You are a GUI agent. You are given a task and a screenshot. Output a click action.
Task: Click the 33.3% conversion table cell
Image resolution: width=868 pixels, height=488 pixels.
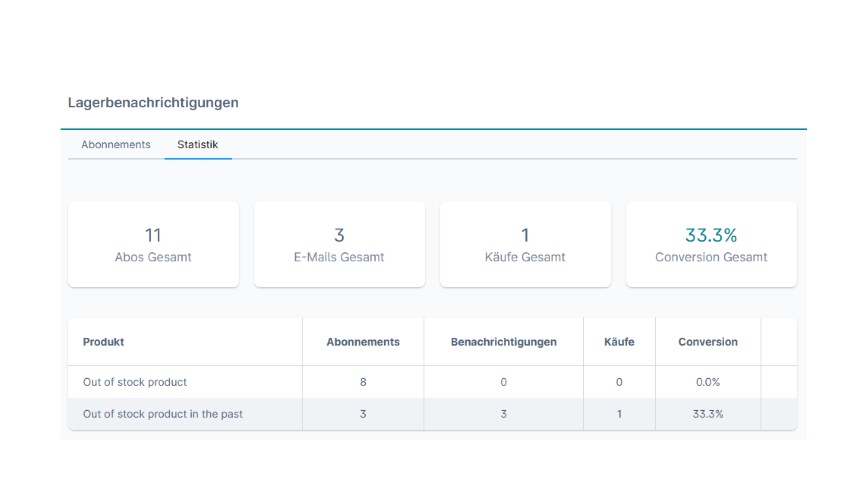click(x=708, y=414)
